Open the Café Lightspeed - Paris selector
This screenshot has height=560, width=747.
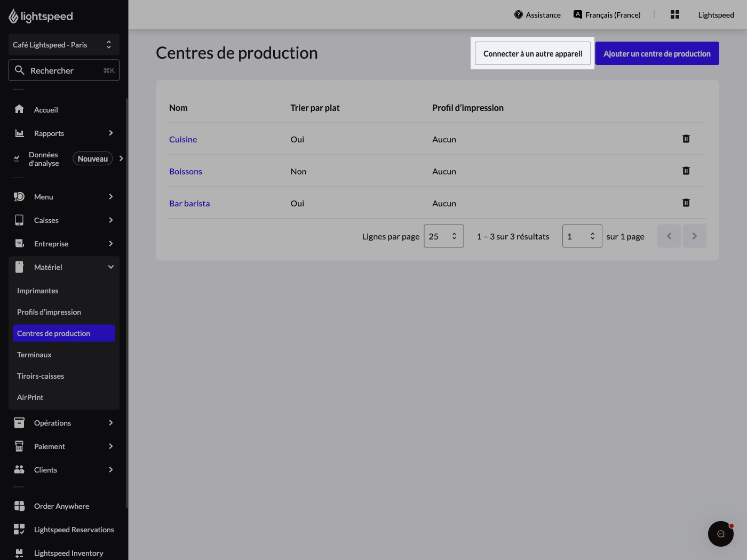(x=64, y=45)
